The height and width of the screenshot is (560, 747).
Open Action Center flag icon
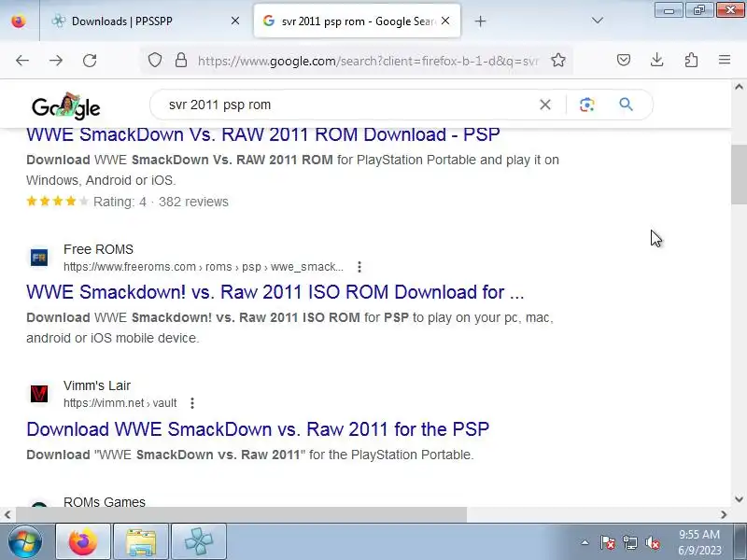[x=608, y=542]
